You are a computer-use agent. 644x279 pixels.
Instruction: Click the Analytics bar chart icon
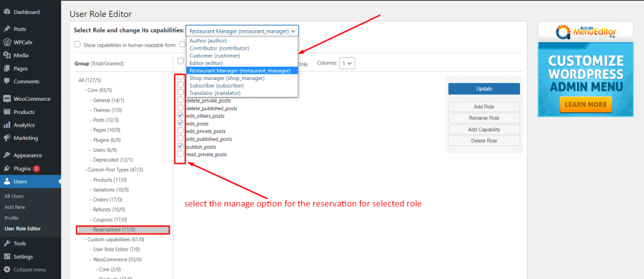tap(6, 125)
